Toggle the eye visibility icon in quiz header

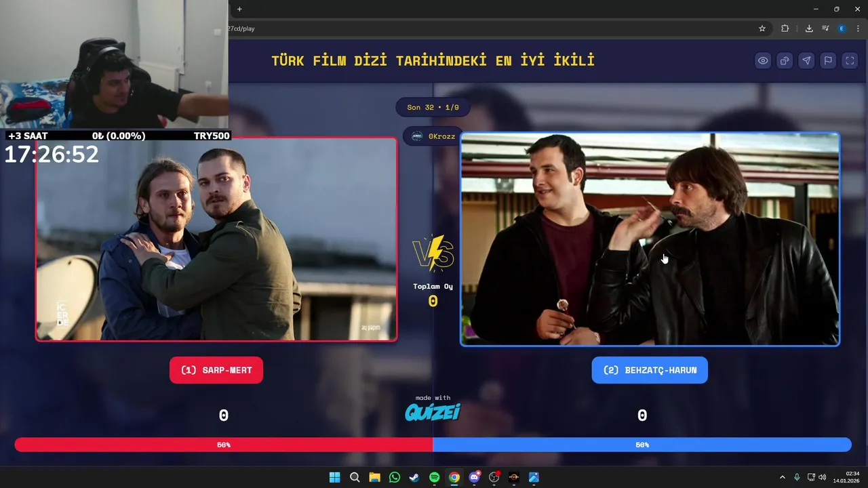763,61
